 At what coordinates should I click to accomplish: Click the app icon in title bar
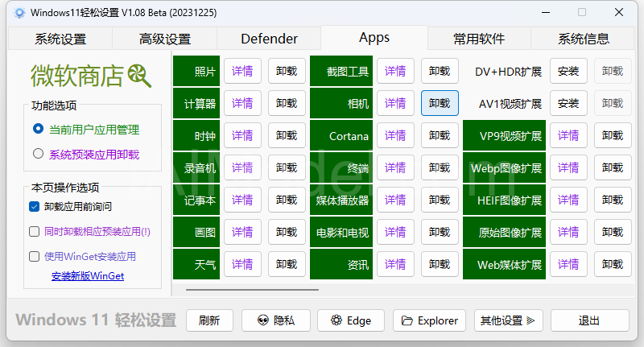point(19,13)
